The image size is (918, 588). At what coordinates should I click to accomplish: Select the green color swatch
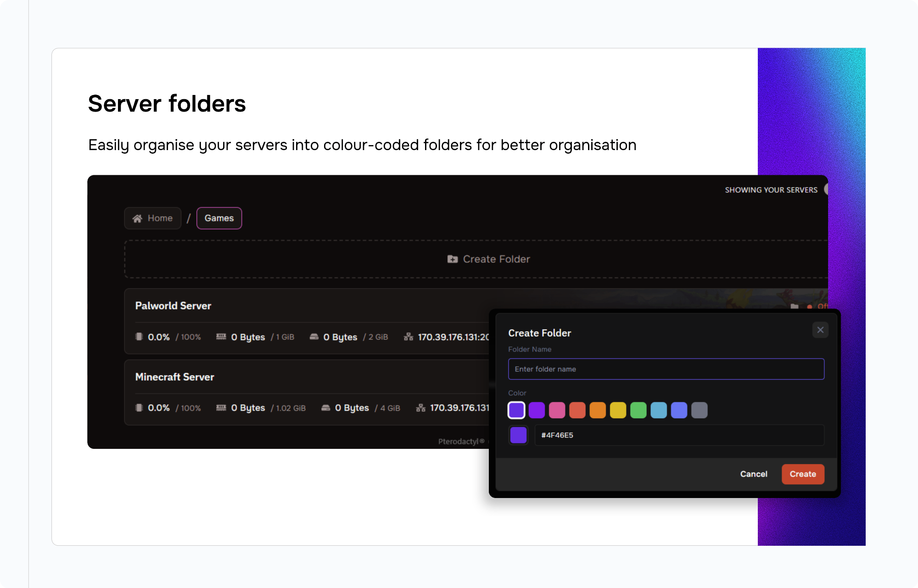click(638, 410)
